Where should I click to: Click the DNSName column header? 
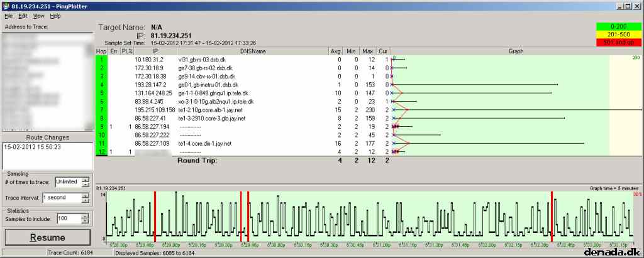pyautogui.click(x=253, y=51)
